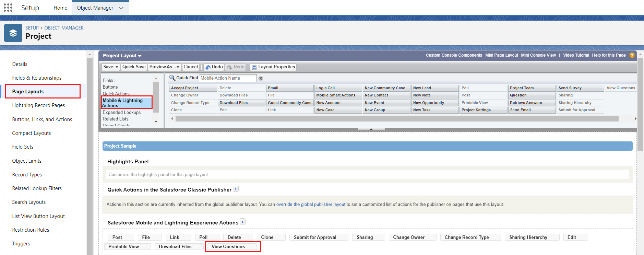This screenshot has width=644, height=255.
Task: Open the Preview As dropdown
Action: coord(165,67)
